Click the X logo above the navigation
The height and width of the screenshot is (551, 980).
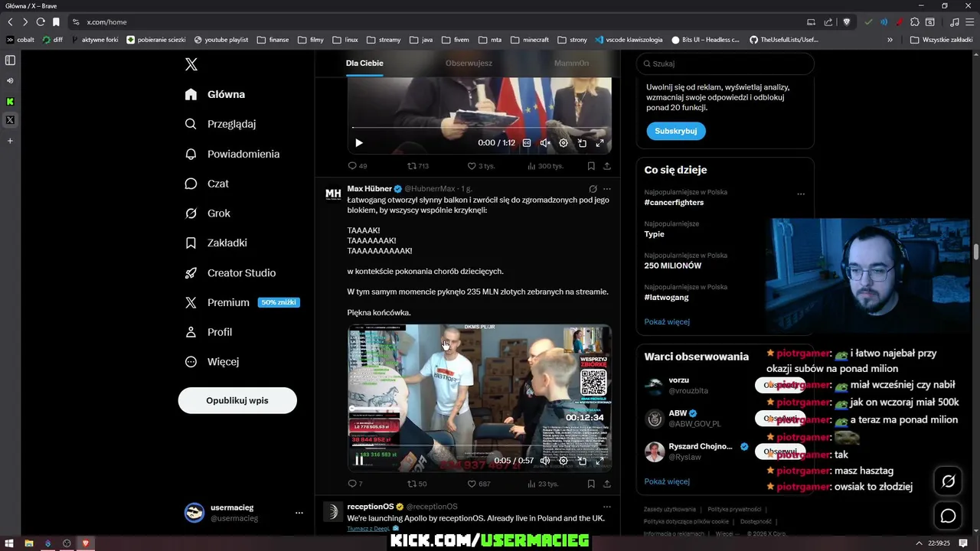(191, 64)
